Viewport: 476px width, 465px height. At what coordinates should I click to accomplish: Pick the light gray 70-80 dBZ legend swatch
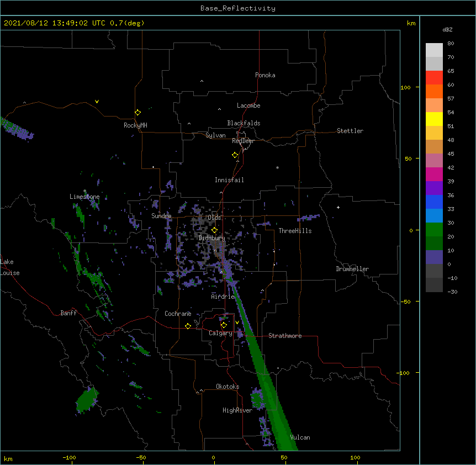434,50
